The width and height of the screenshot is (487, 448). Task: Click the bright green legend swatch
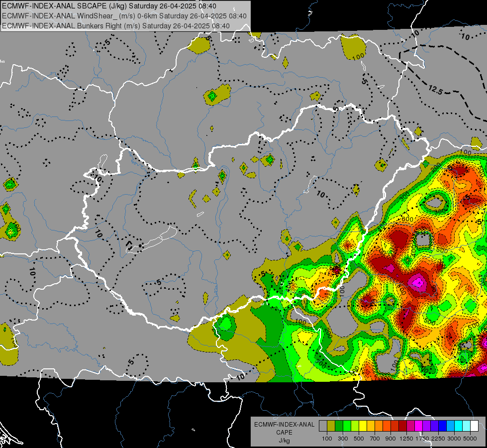[x=347, y=426]
